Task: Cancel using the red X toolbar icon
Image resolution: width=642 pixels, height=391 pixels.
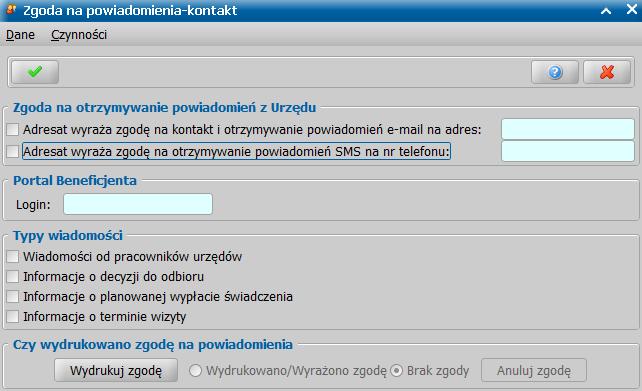Action: [x=607, y=72]
